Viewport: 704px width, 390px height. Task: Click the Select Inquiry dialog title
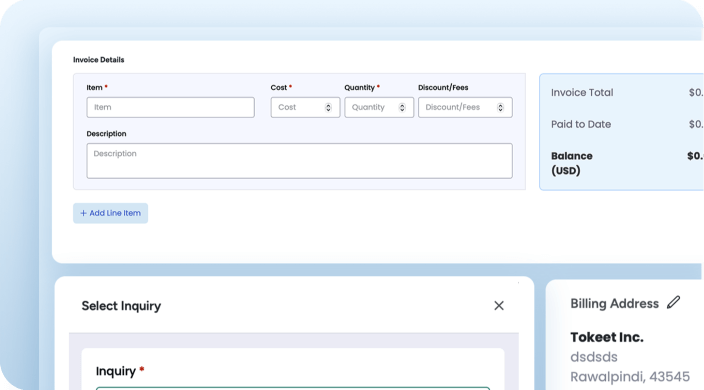tap(121, 306)
